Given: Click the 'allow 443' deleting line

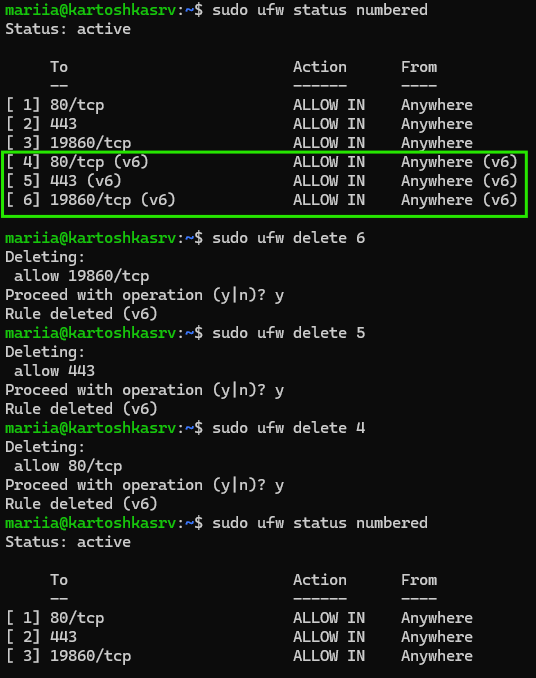Looking at the screenshot, I should click(54, 371).
